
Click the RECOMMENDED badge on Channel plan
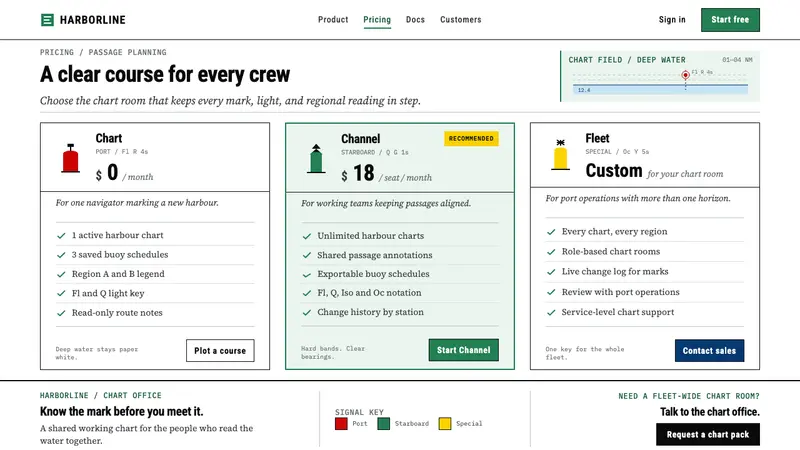[x=471, y=139]
